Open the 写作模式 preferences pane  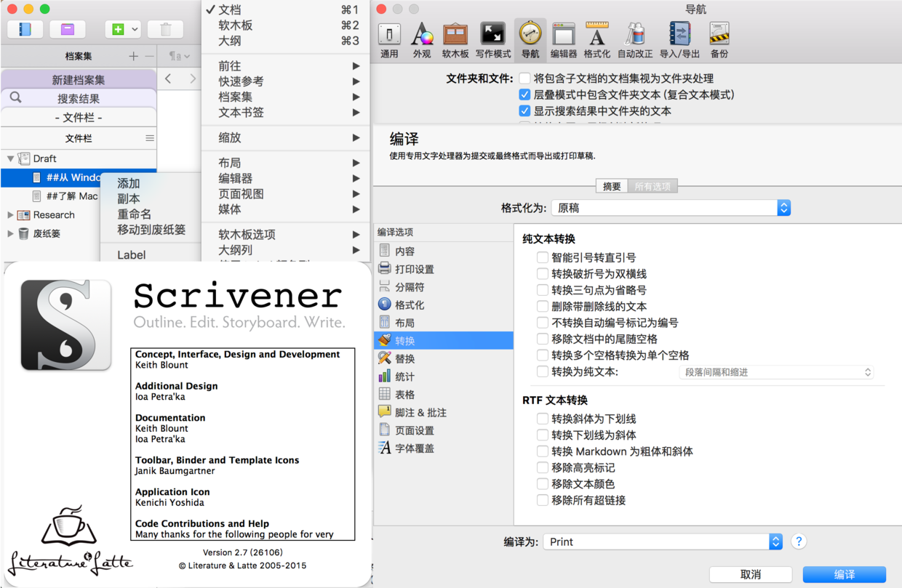coord(493,40)
